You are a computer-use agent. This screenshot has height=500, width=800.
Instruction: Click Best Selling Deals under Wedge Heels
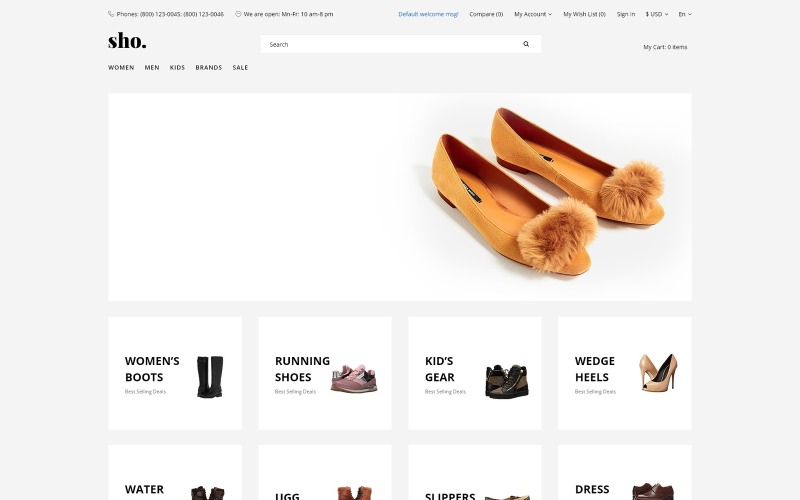595,392
